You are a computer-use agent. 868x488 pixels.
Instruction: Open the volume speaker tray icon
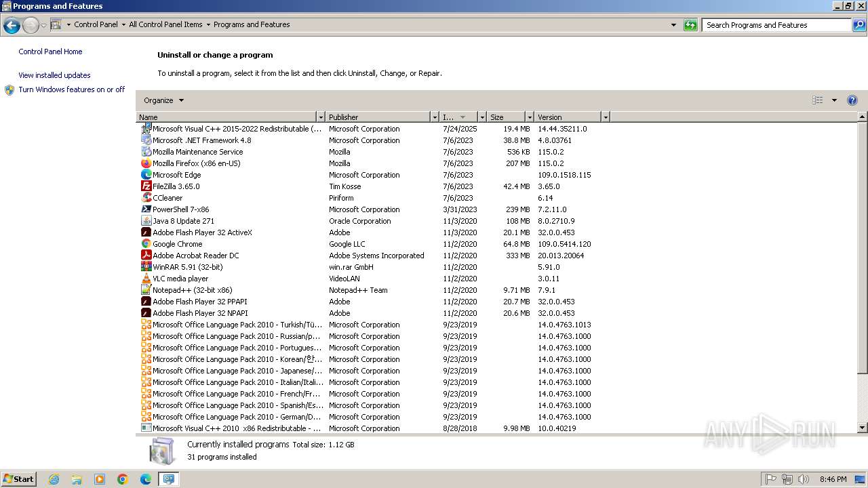[804, 479]
